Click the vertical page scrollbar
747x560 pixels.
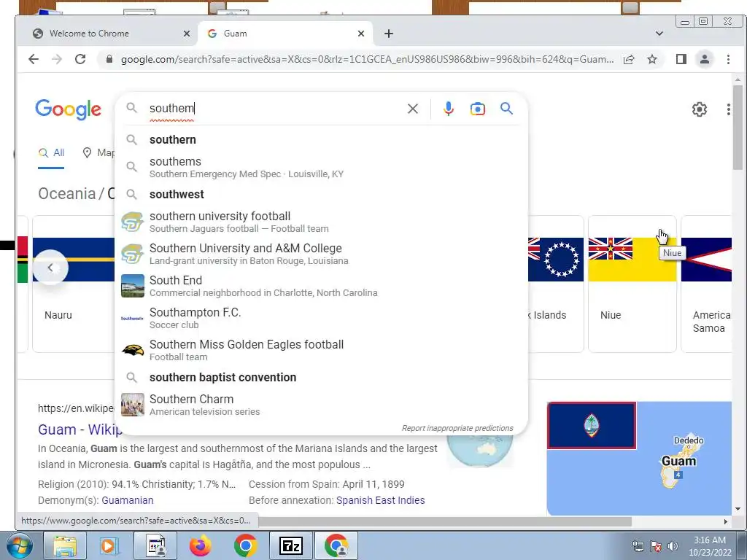738,127
